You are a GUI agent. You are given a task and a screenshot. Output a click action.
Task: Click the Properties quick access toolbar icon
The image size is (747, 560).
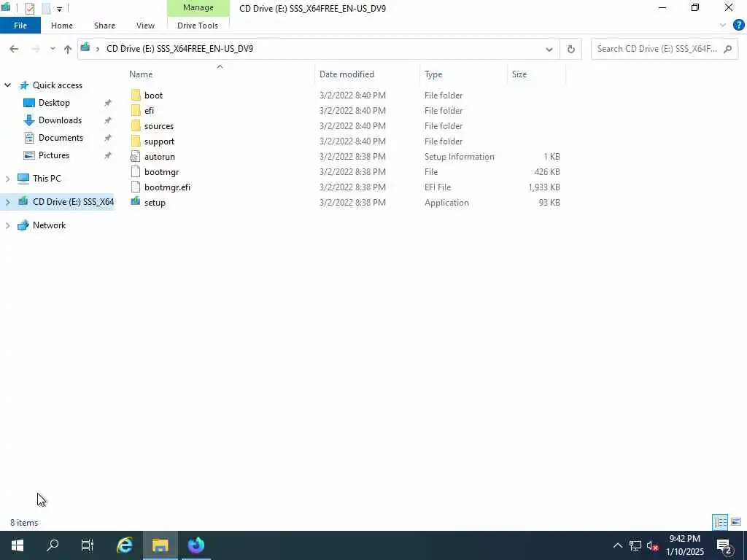tap(29, 8)
